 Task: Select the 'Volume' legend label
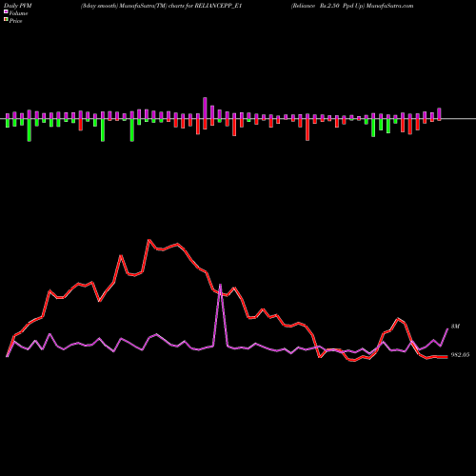point(18,13)
